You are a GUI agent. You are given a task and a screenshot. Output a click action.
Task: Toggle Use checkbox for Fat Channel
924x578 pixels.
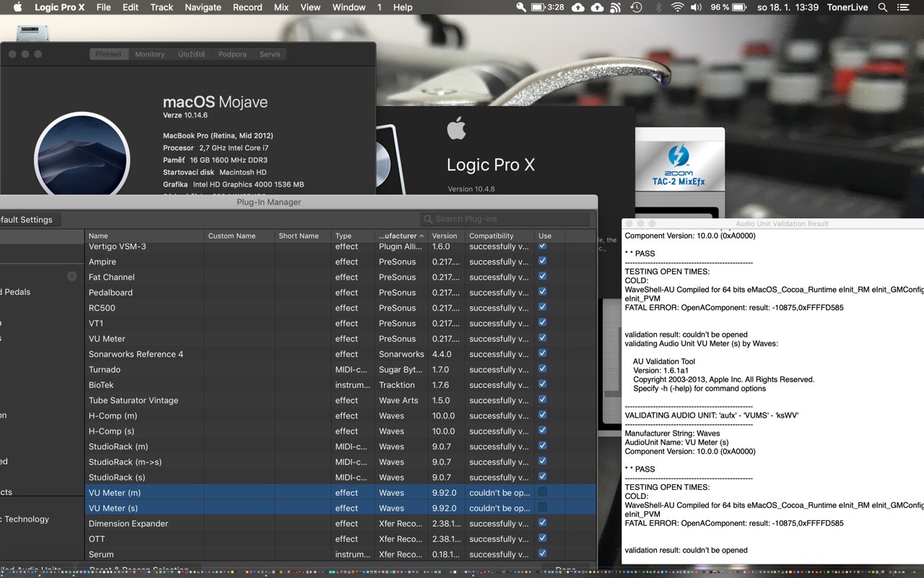tap(542, 276)
